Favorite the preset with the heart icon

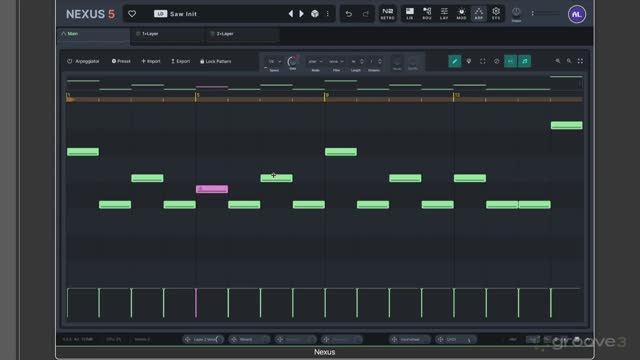(x=132, y=14)
